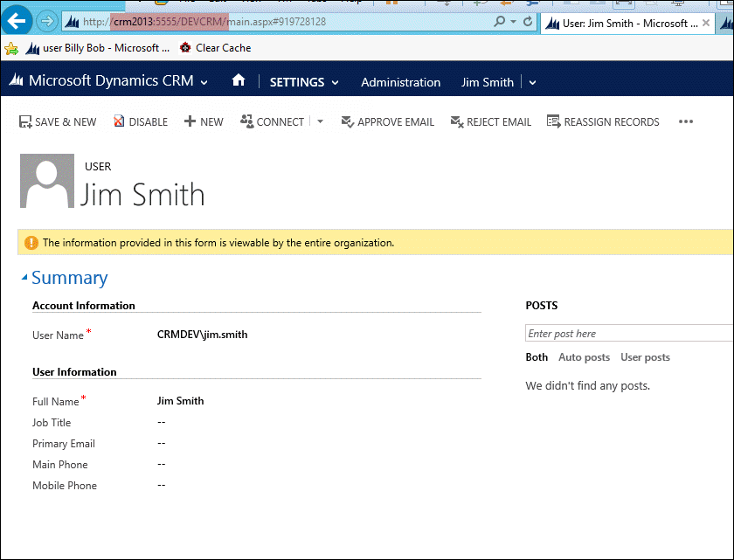Image resolution: width=734 pixels, height=560 pixels.
Task: Click the browser forward arrow button
Action: click(x=47, y=22)
